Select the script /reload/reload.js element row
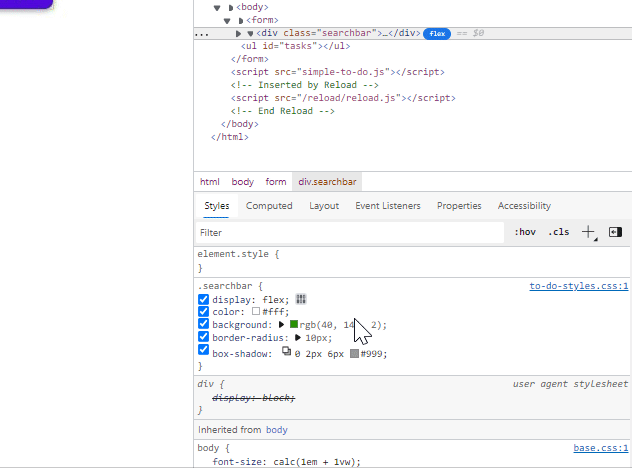632x468 pixels. [343, 98]
